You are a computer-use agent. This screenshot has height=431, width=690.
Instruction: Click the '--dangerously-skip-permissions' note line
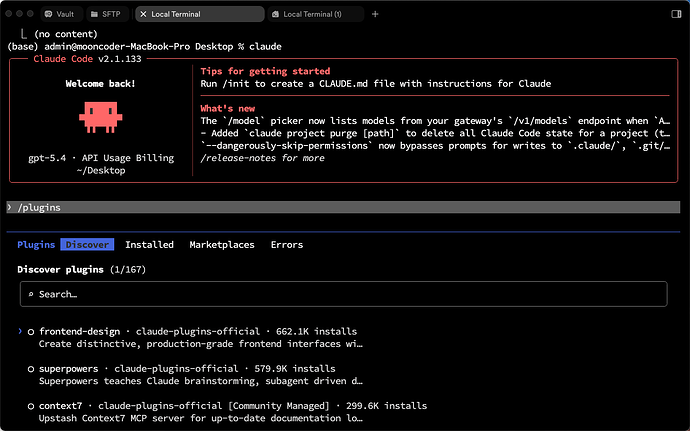435,145
